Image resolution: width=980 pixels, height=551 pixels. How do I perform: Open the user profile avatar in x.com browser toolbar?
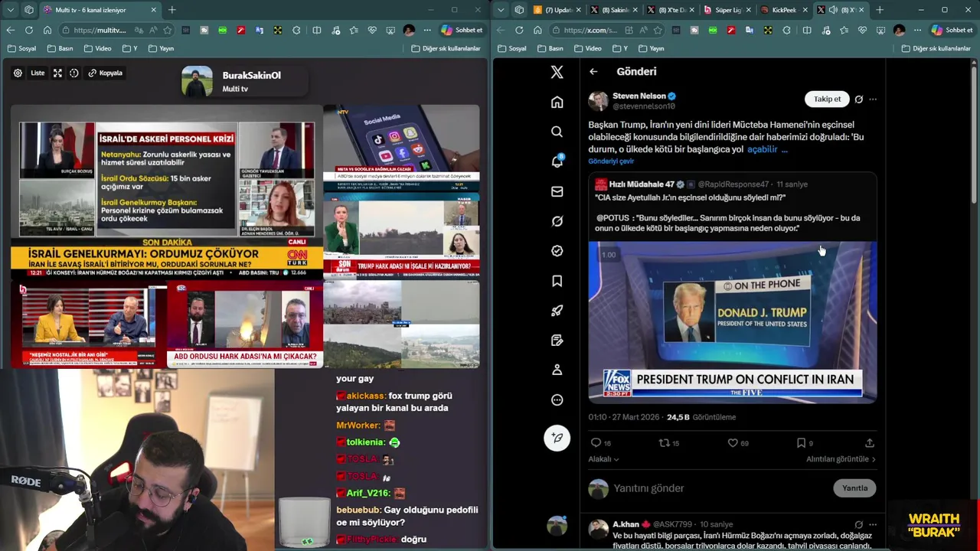pos(899,30)
